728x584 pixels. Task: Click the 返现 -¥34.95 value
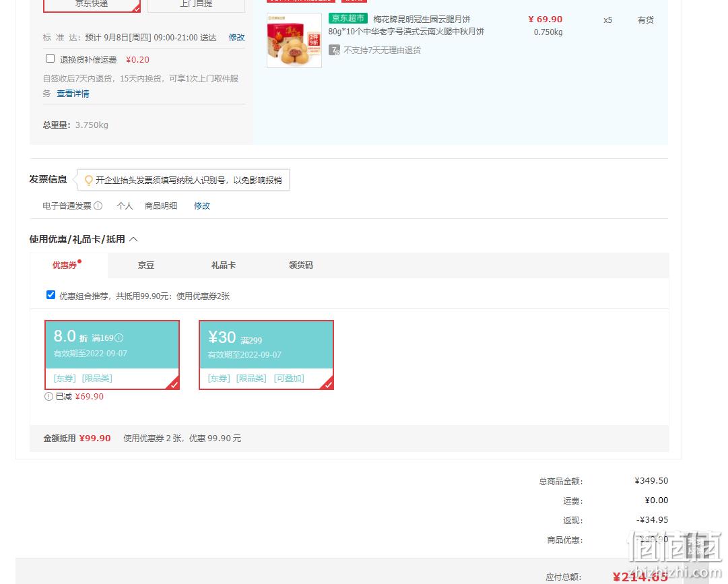(x=652, y=520)
